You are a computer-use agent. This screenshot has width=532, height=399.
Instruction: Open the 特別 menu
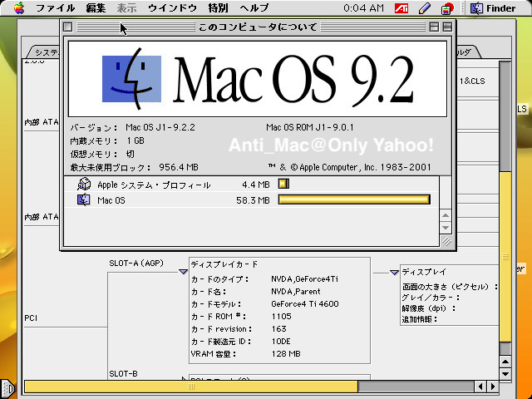[x=218, y=7]
